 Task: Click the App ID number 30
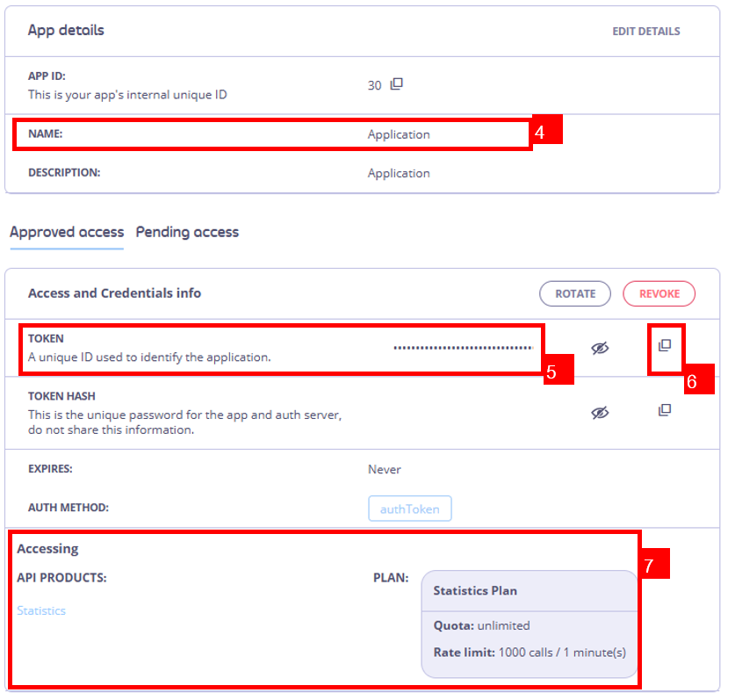tap(375, 85)
